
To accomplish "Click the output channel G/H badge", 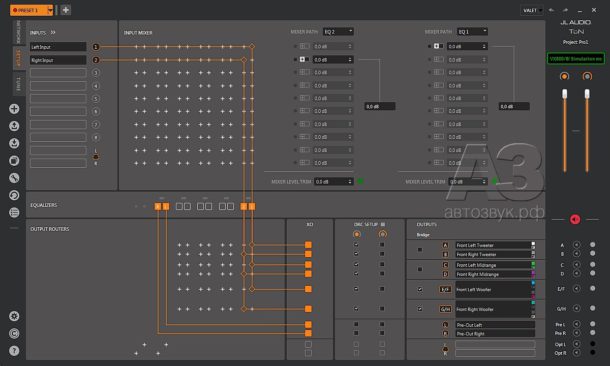I will (x=445, y=309).
